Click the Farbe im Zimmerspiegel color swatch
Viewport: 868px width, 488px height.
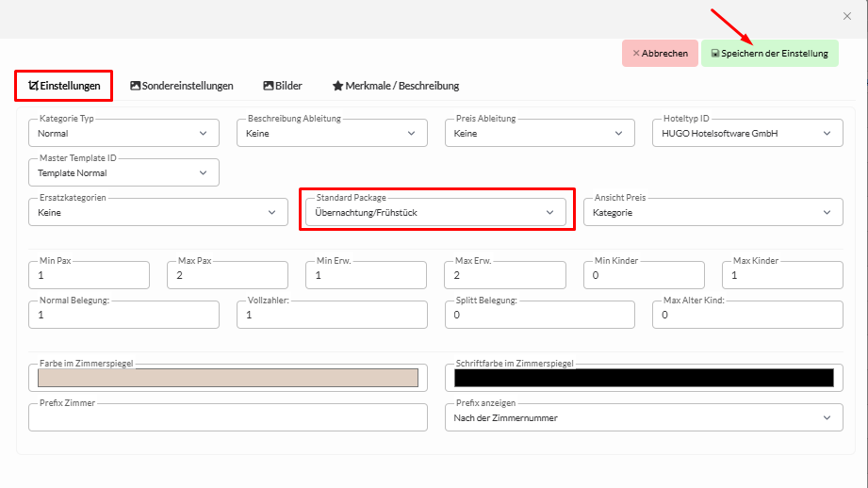coord(227,378)
